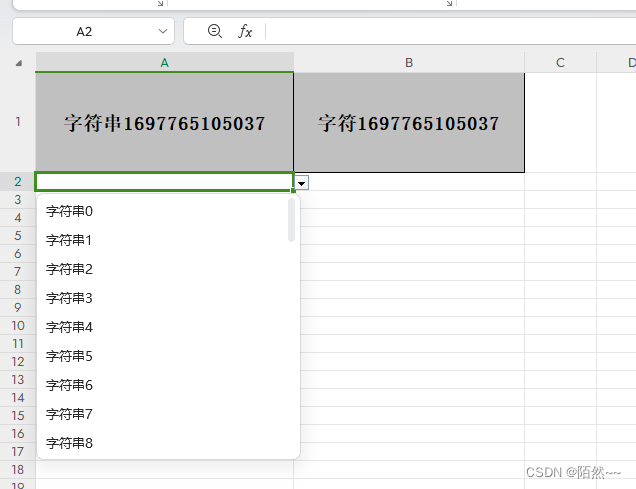Select row 18 header
Viewport: 636px width, 489px height.
pos(18,470)
